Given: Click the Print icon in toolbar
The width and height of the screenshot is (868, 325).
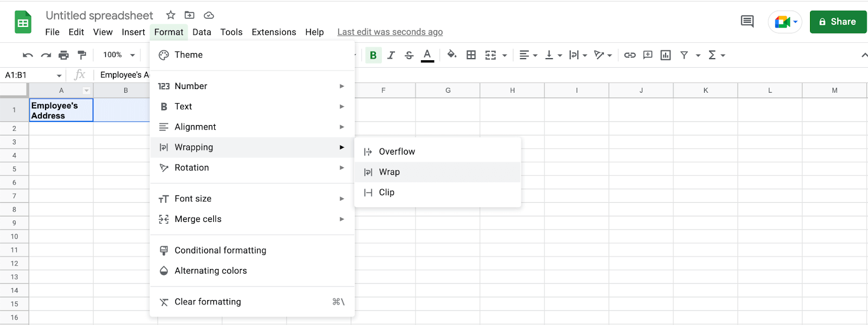Looking at the screenshot, I should [63, 55].
